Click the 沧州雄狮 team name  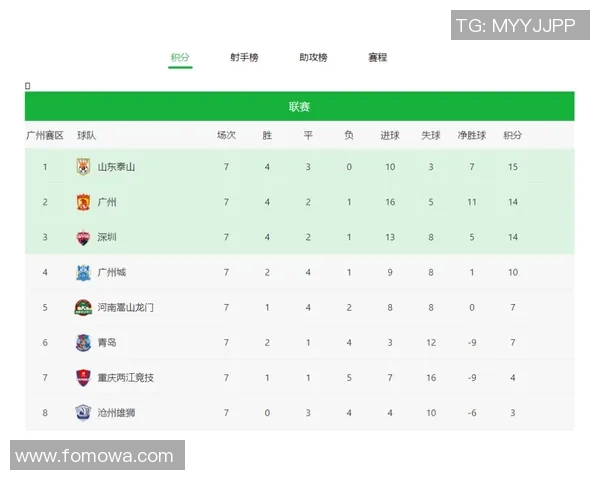point(116,412)
